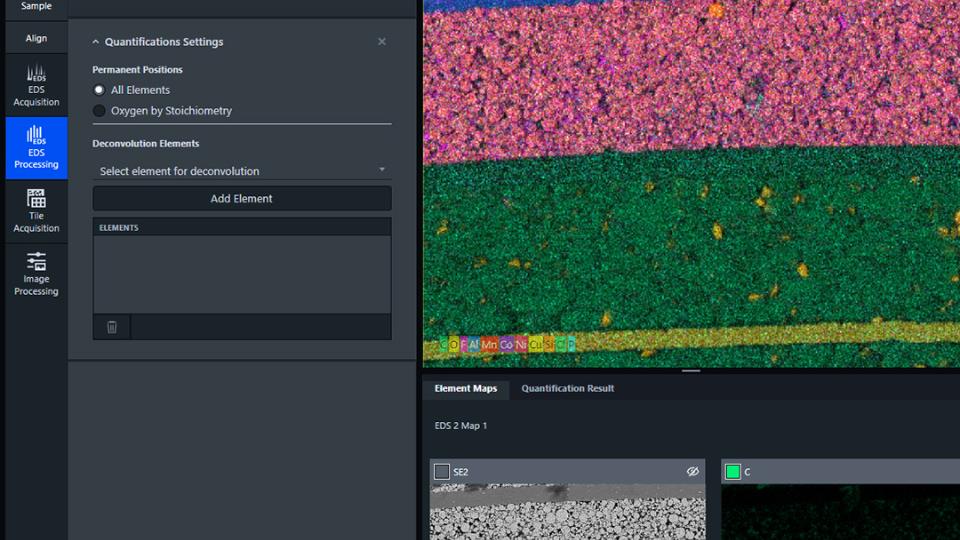
Task: Collapse the Quantifications Settings section
Action: tap(96, 42)
